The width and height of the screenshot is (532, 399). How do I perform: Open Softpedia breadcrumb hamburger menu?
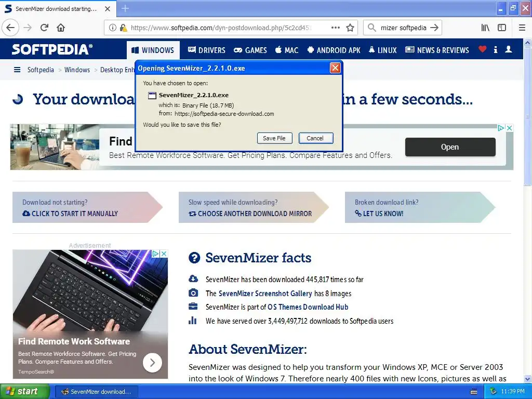coord(17,70)
